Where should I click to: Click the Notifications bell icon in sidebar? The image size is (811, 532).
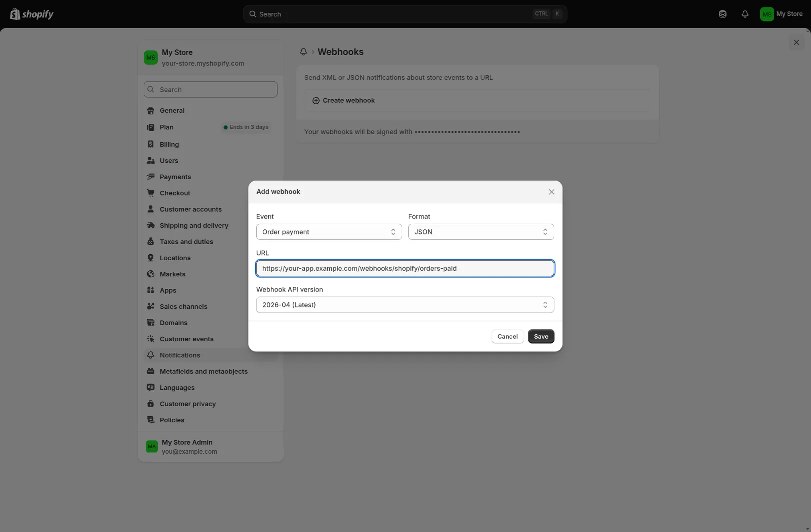[x=150, y=355]
